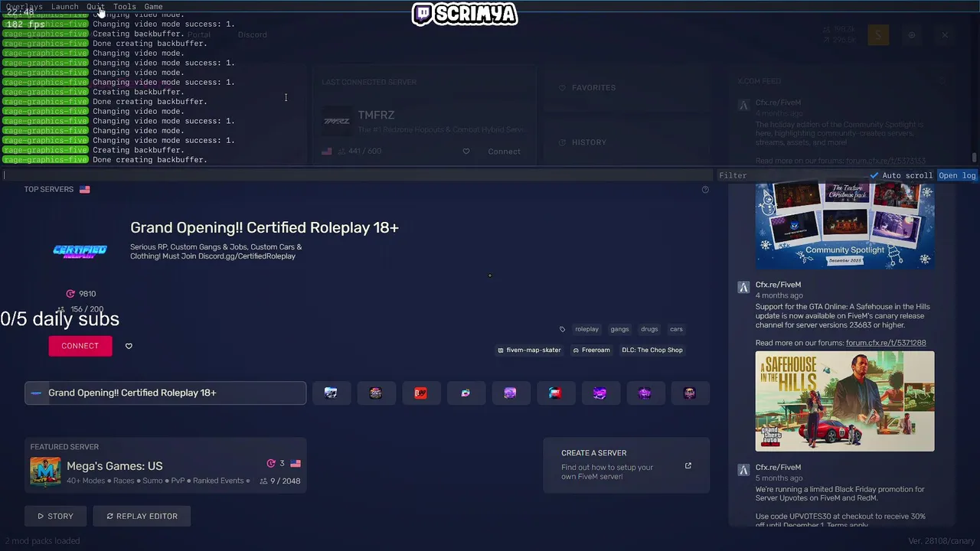Open the A Safehouse in the Hills image
This screenshot has height=551, width=980.
(844, 401)
